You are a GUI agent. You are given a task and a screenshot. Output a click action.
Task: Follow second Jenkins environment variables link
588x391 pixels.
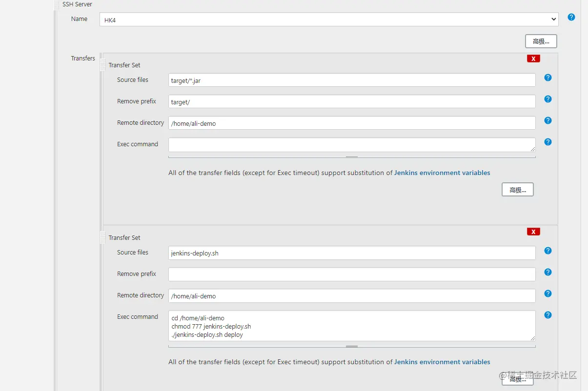click(x=442, y=362)
